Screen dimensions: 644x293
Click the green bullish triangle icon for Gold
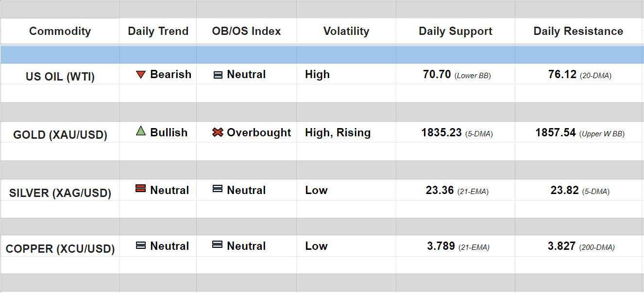click(x=141, y=131)
